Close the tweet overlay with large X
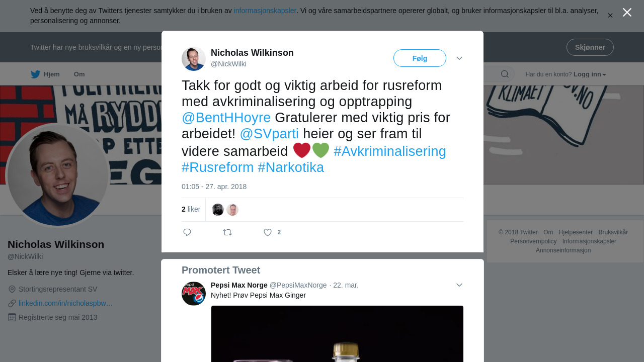 tap(627, 12)
